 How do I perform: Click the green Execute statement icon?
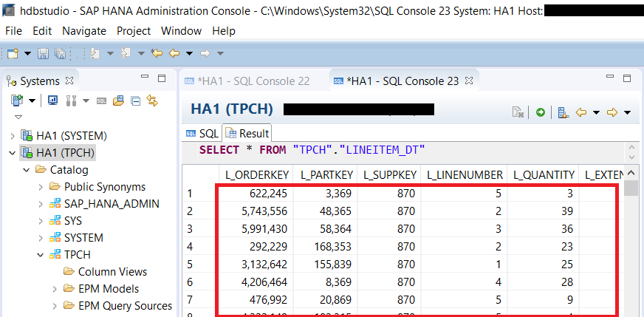click(541, 112)
